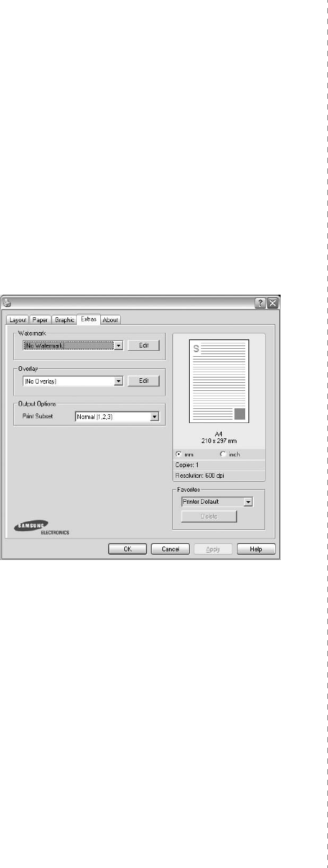The image size is (328, 868).
Task: Open the Graphic tab
Action: click(x=65, y=320)
